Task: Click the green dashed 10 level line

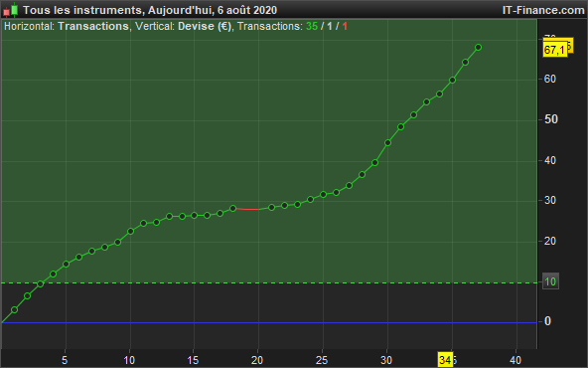Action: pyautogui.click(x=268, y=282)
